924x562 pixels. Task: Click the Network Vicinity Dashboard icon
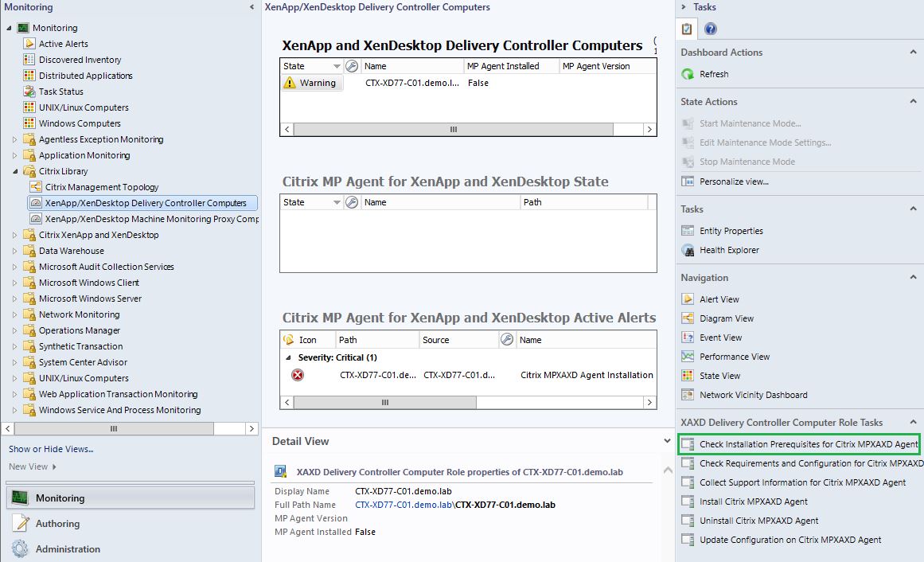[688, 395]
